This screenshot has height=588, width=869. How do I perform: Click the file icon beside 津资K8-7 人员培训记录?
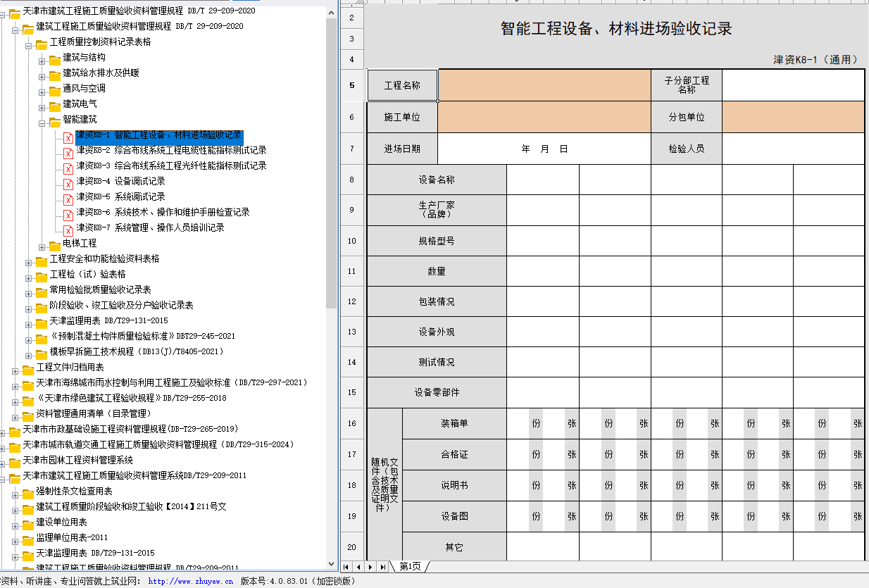(68, 231)
